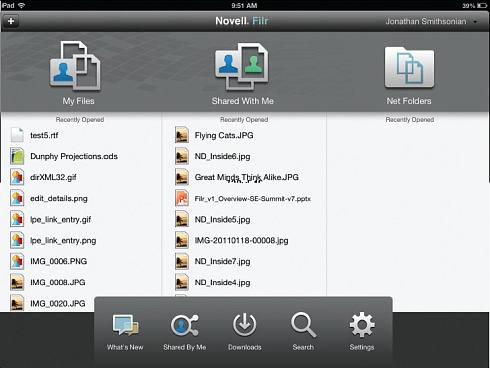Screen dimensions: 490x368
Task: Open IMG_0020.JPG
Action: coord(58,303)
